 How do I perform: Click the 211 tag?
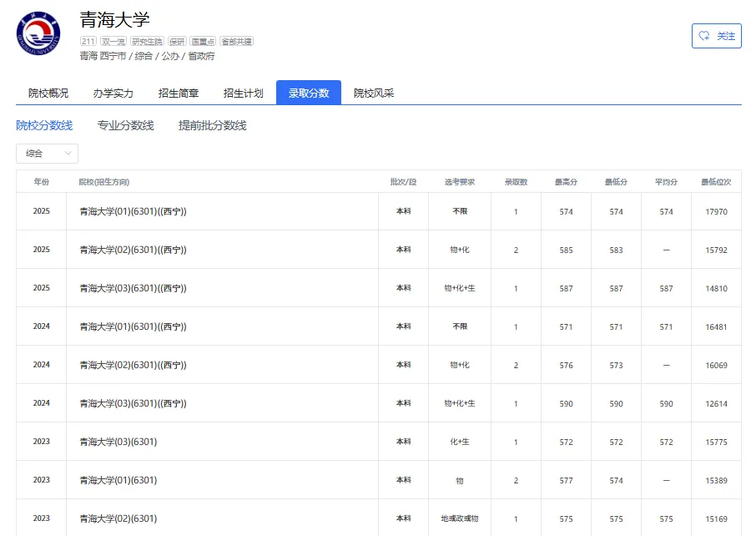click(88, 42)
